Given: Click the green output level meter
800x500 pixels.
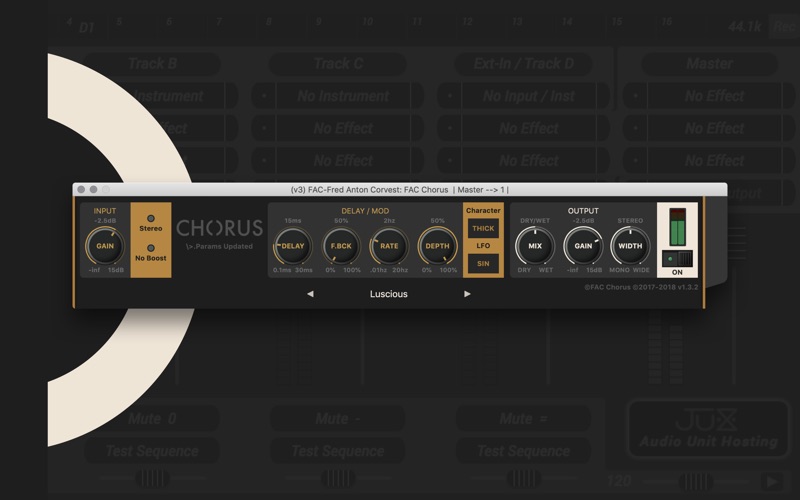Looking at the screenshot, I should tap(677, 227).
